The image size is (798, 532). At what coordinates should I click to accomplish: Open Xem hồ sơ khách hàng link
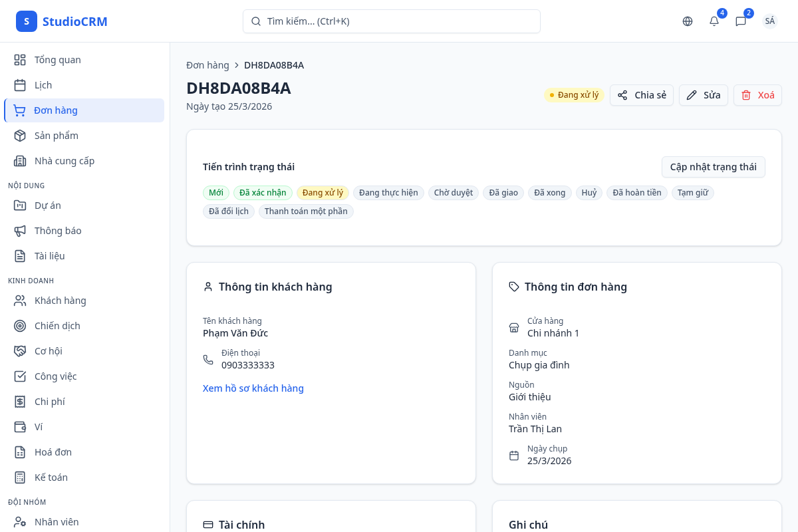pos(253,388)
